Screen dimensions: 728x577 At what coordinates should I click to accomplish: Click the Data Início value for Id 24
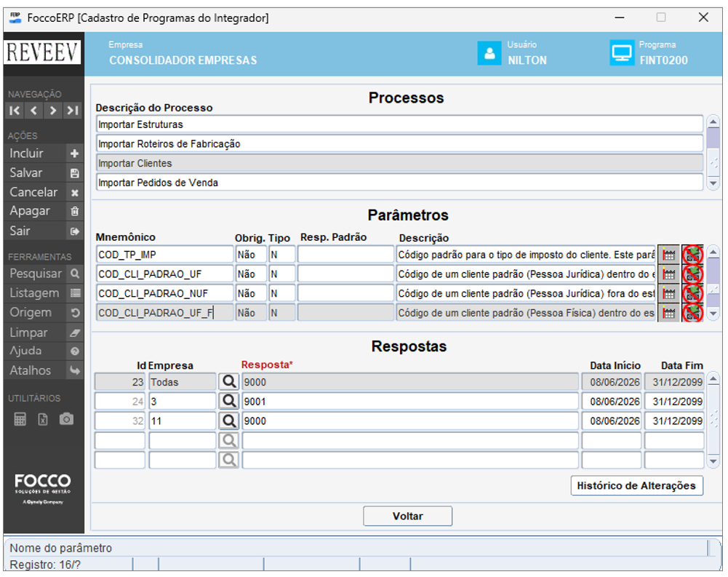pos(612,402)
